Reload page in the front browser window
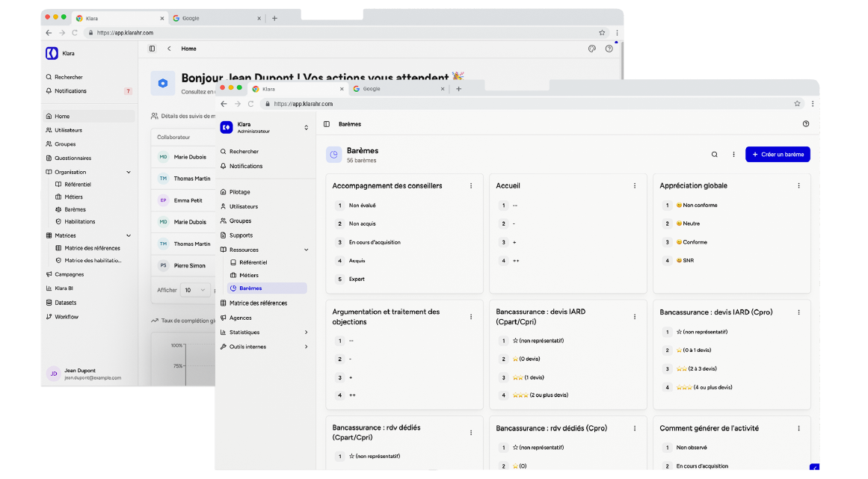Screen dimensions: 868x479 click(250, 104)
